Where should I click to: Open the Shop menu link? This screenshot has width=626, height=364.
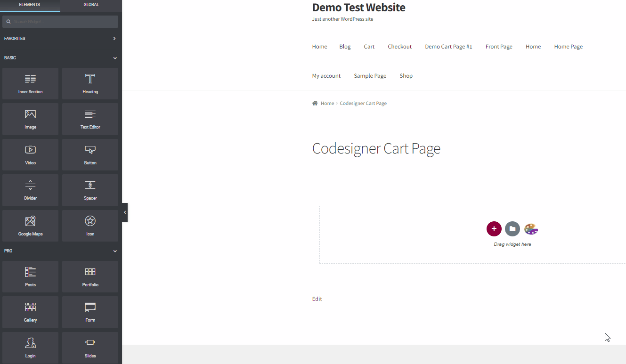tap(406, 76)
